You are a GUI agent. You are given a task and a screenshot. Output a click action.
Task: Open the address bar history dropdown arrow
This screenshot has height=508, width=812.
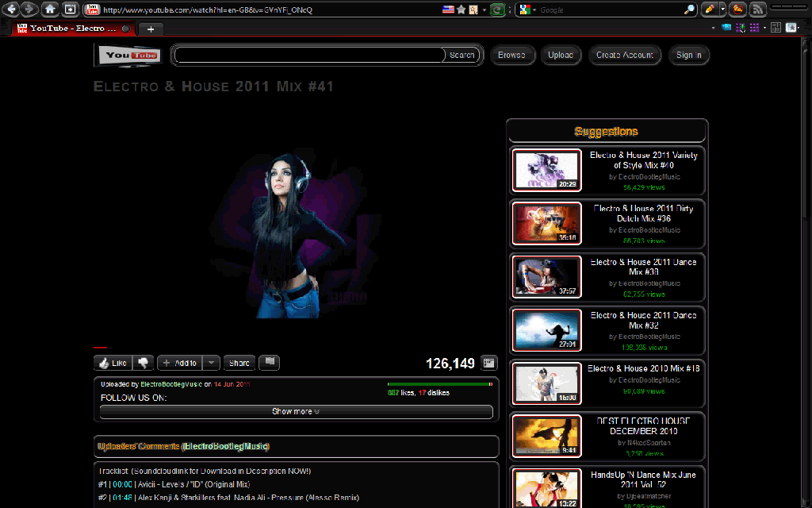(x=485, y=10)
